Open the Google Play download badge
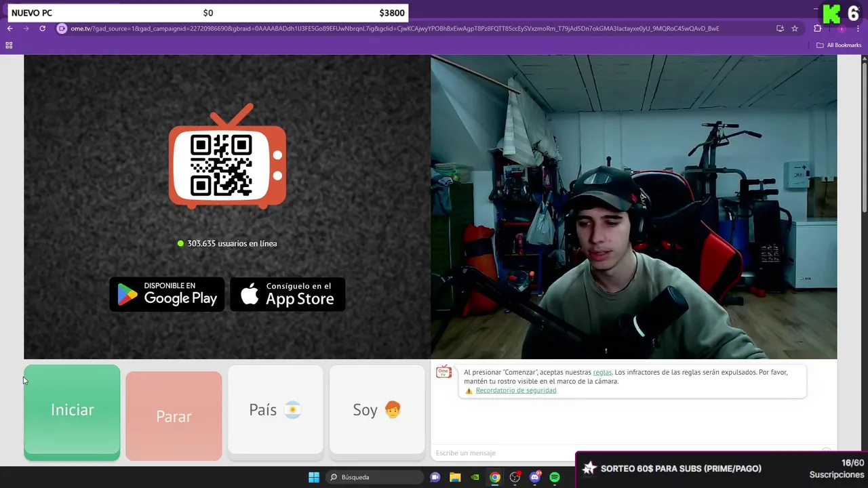This screenshot has width=868, height=488. tap(167, 294)
